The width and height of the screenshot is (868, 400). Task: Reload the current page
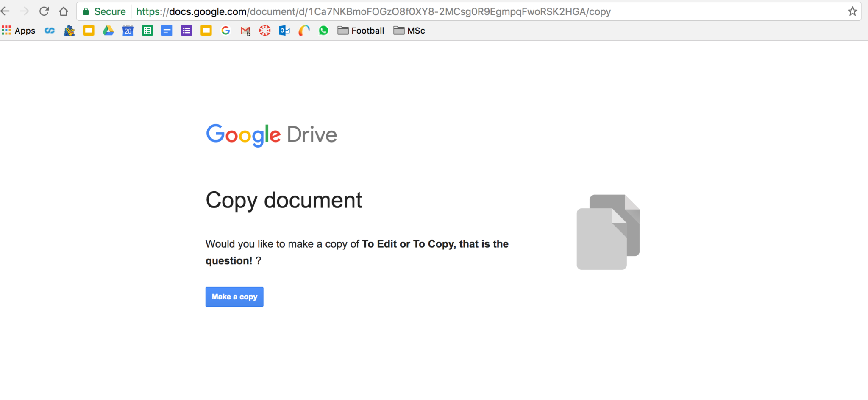point(44,11)
